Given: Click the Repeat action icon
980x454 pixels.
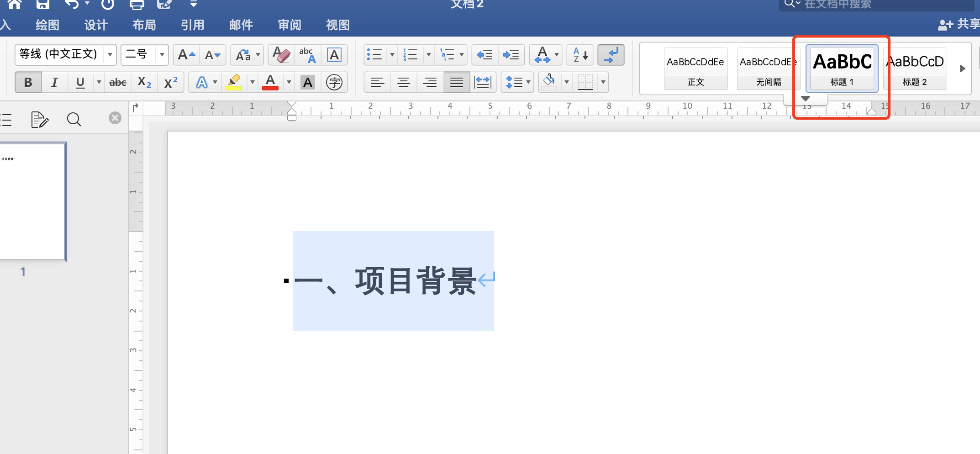Looking at the screenshot, I should 108,4.
